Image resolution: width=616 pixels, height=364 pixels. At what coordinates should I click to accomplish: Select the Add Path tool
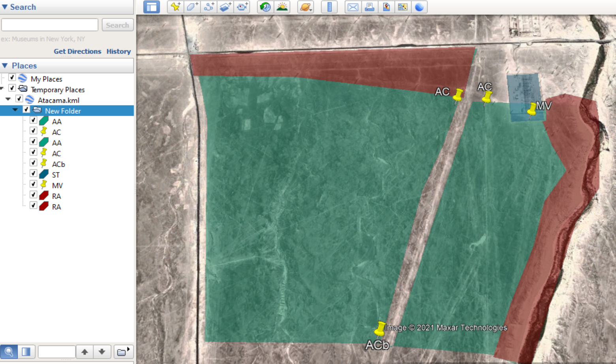tap(208, 7)
